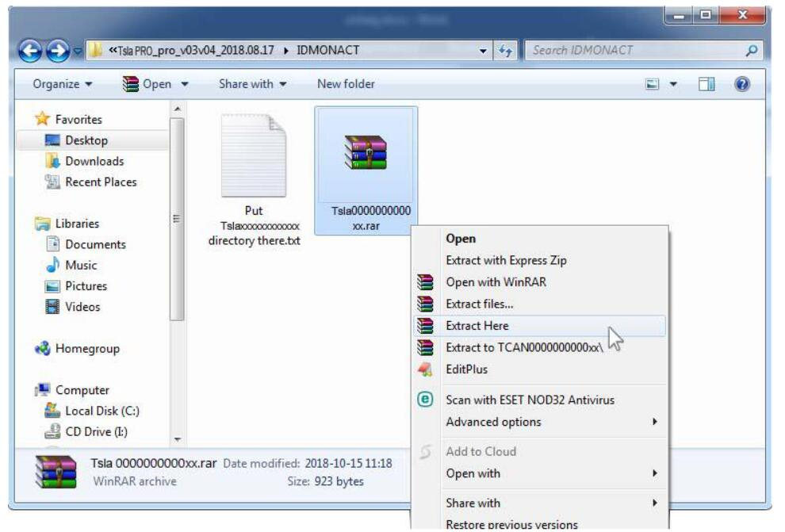785x532 pixels.
Task: Expand the Share with toolbar dropdown
Action: [252, 84]
